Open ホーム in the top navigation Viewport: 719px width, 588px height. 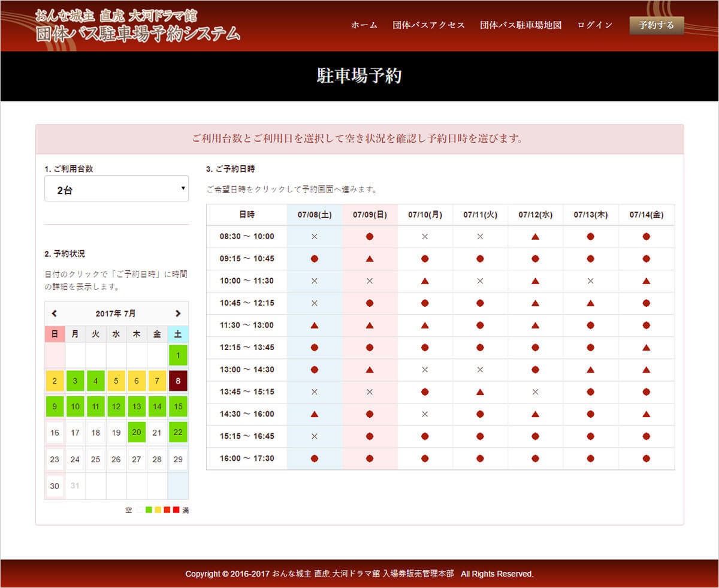pyautogui.click(x=364, y=25)
